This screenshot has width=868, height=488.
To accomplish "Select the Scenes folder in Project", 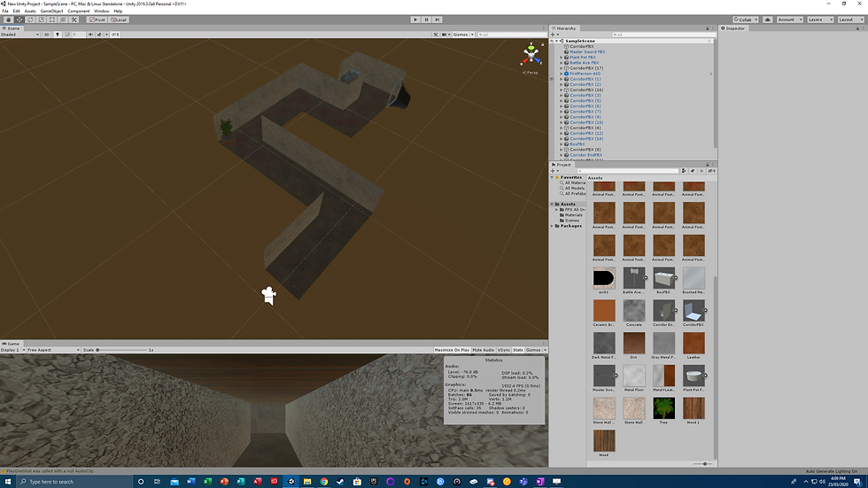I will pos(572,221).
